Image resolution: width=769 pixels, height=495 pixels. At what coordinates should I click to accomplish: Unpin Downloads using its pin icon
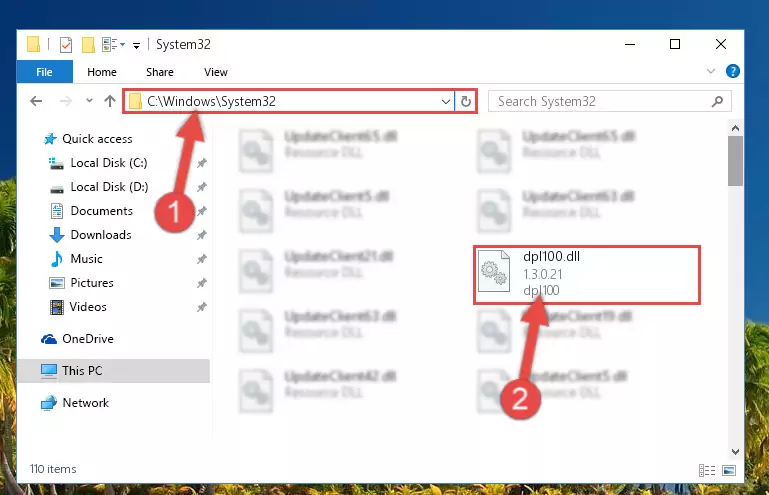(202, 235)
